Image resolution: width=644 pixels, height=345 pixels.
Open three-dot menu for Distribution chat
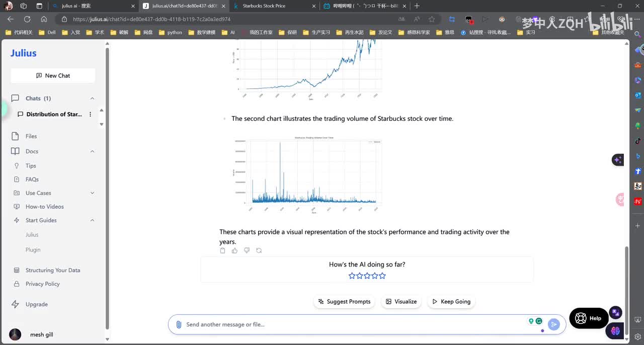91,114
